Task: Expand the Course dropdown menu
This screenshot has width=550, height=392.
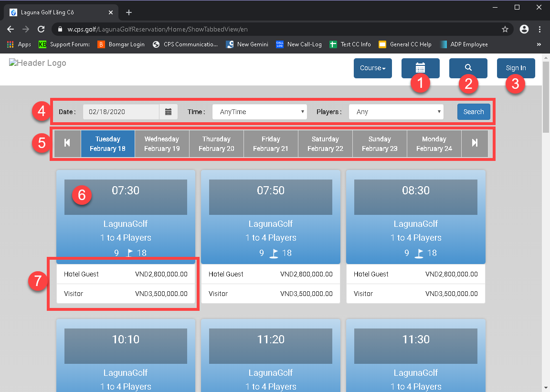Action: pyautogui.click(x=372, y=68)
